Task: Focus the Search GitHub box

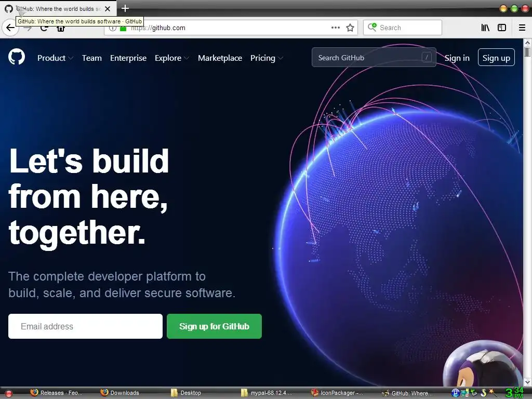Action: point(374,57)
